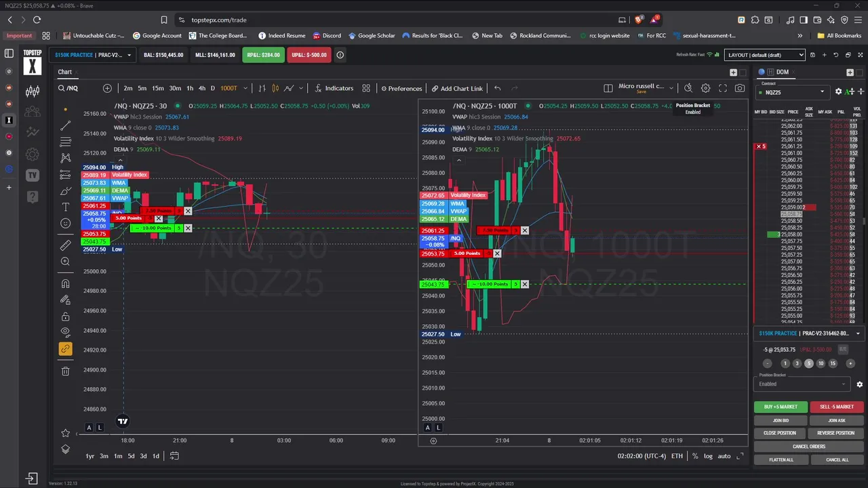Open DOM settings gear icon
The width and height of the screenshot is (868, 488).
[838, 91]
